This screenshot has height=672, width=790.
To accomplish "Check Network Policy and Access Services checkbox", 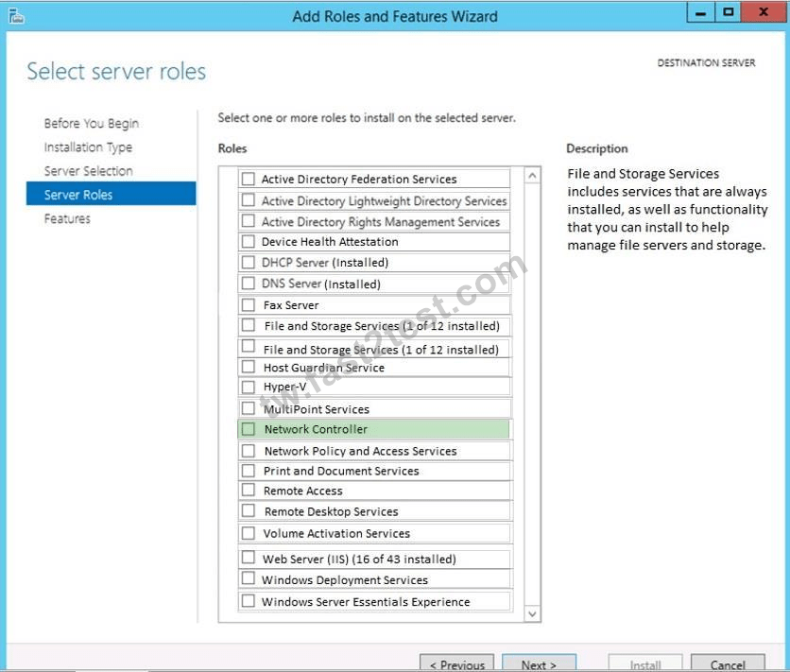I will pyautogui.click(x=249, y=450).
